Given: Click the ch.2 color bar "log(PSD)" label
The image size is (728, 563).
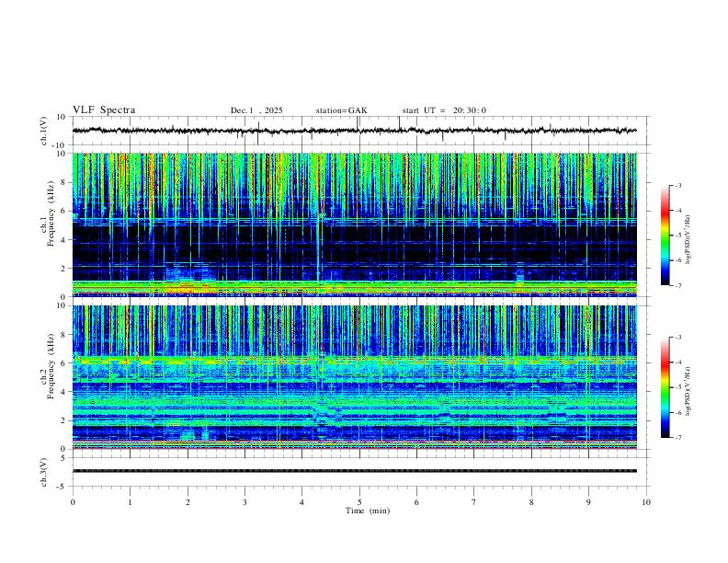Looking at the screenshot, I should (688, 392).
